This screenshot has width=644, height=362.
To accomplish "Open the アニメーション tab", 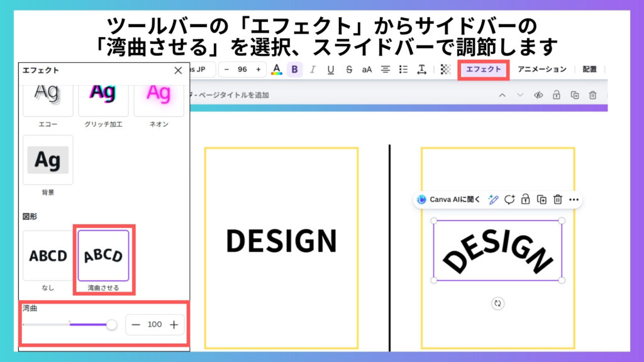I will 541,70.
